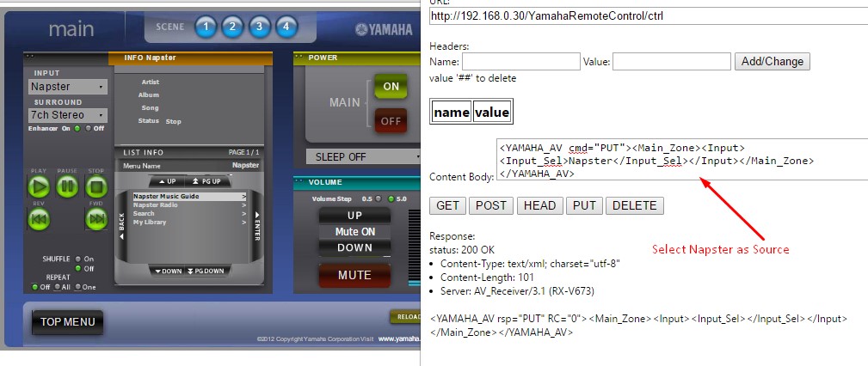Image resolution: width=868 pixels, height=366 pixels.
Task: Turn Enhancer On
Action: [x=77, y=128]
